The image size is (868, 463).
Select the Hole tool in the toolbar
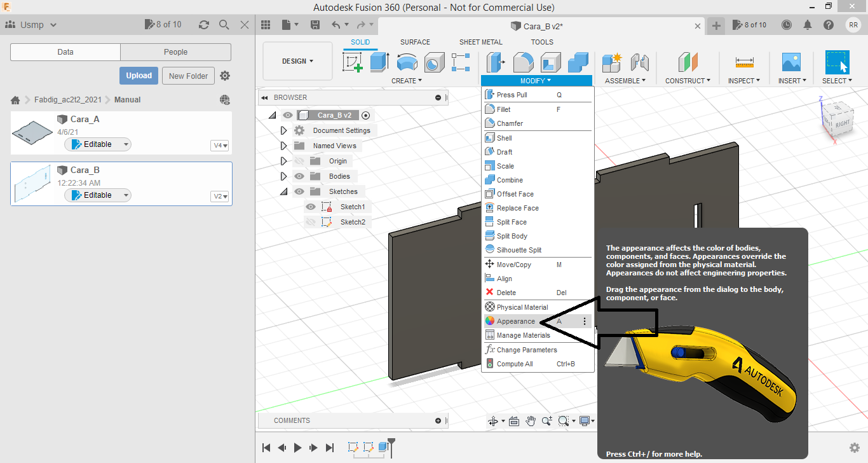434,62
